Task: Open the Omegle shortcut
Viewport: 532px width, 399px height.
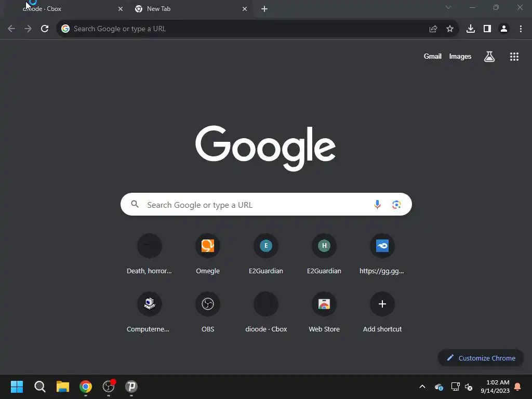Action: (x=208, y=254)
